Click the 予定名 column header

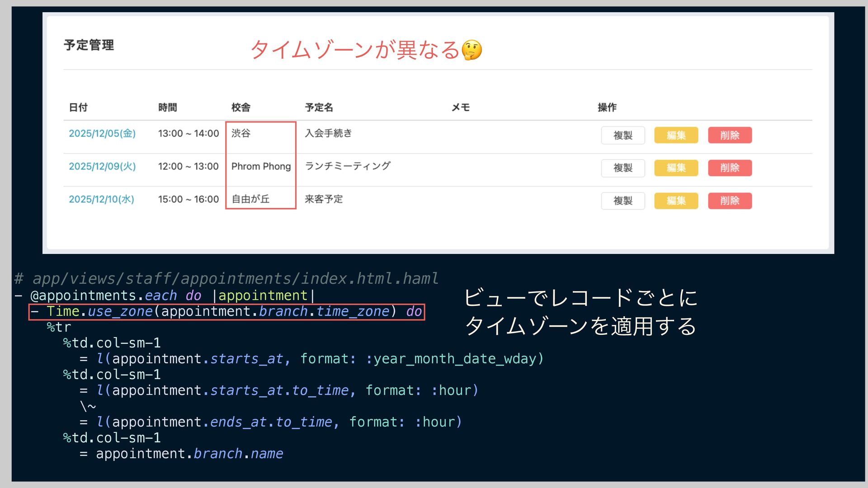click(319, 108)
